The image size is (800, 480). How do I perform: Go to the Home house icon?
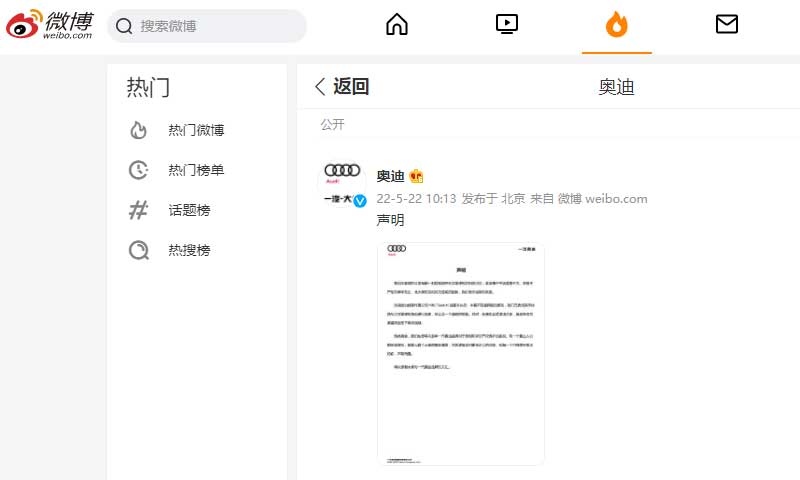coord(397,24)
